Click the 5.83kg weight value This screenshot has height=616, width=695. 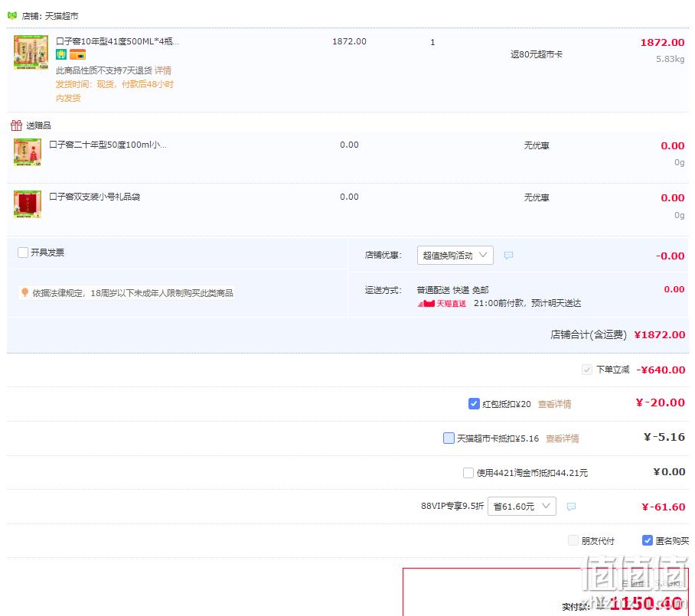[x=671, y=59]
